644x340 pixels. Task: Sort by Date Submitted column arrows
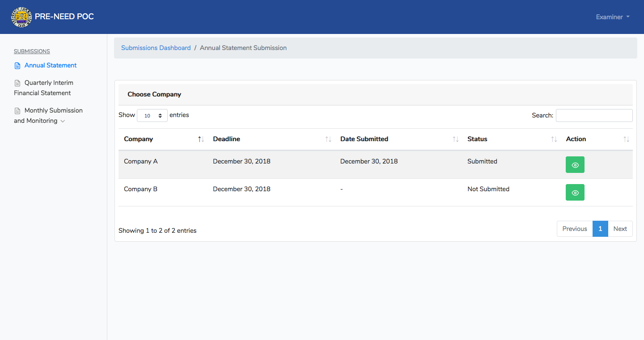click(455, 139)
